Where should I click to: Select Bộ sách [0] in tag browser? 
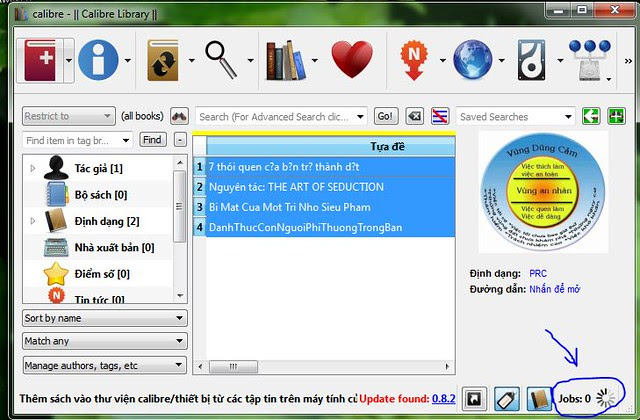[101, 195]
